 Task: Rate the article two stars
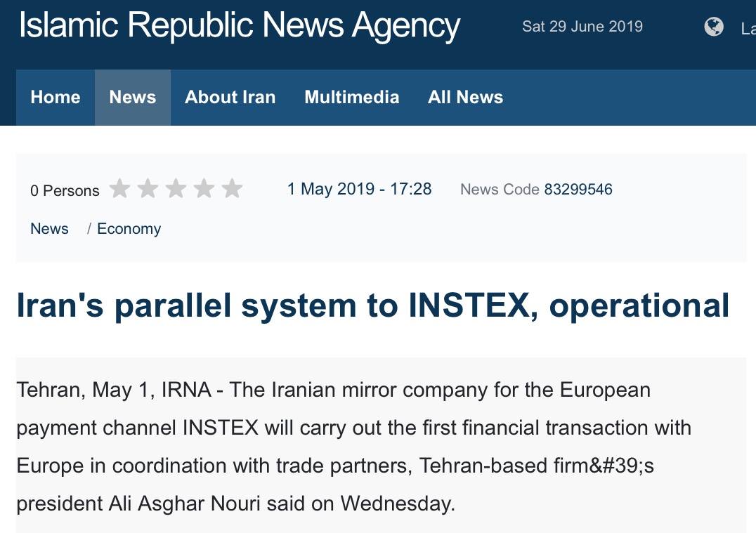click(x=148, y=189)
